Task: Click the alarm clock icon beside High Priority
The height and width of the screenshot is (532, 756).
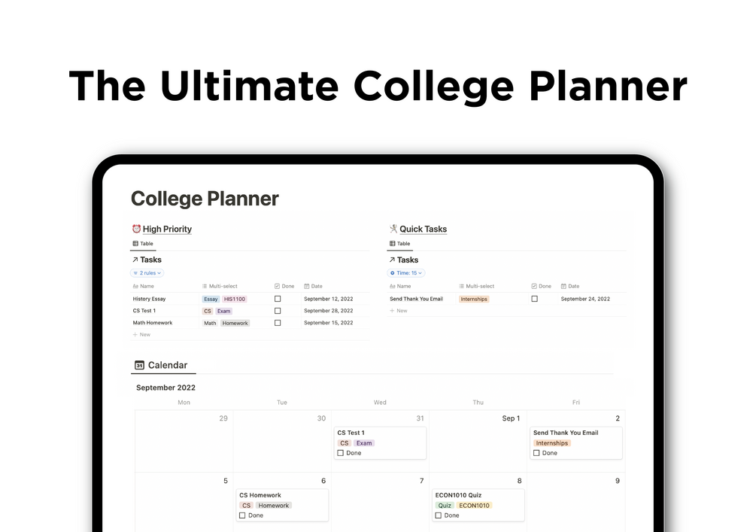Action: click(x=136, y=229)
